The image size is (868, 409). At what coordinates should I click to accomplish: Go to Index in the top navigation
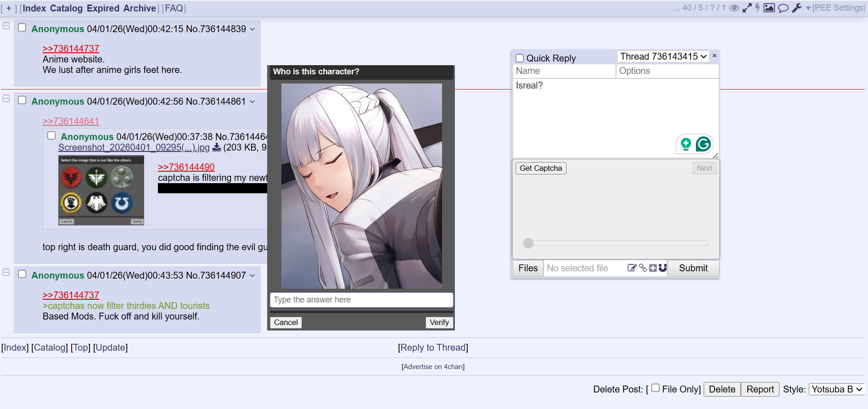(34, 8)
